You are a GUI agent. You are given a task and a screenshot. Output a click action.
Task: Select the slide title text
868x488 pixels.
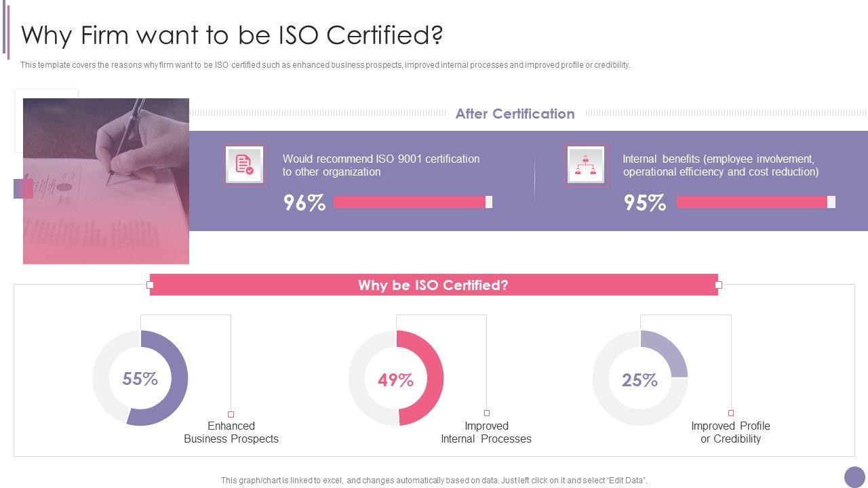point(232,35)
